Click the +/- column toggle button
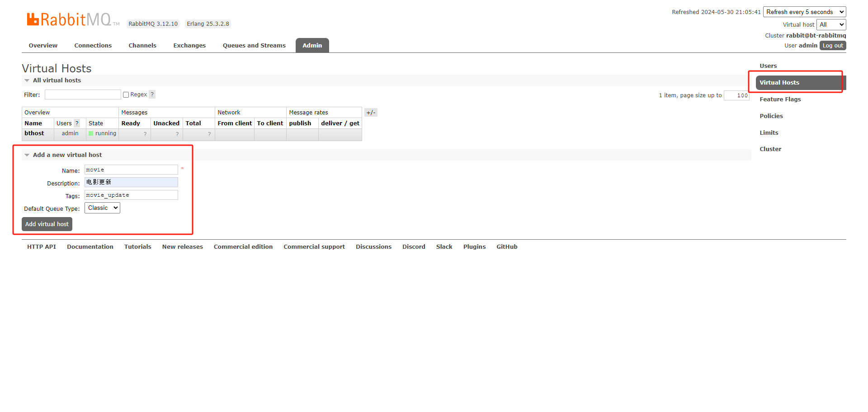The image size is (868, 412). (371, 113)
